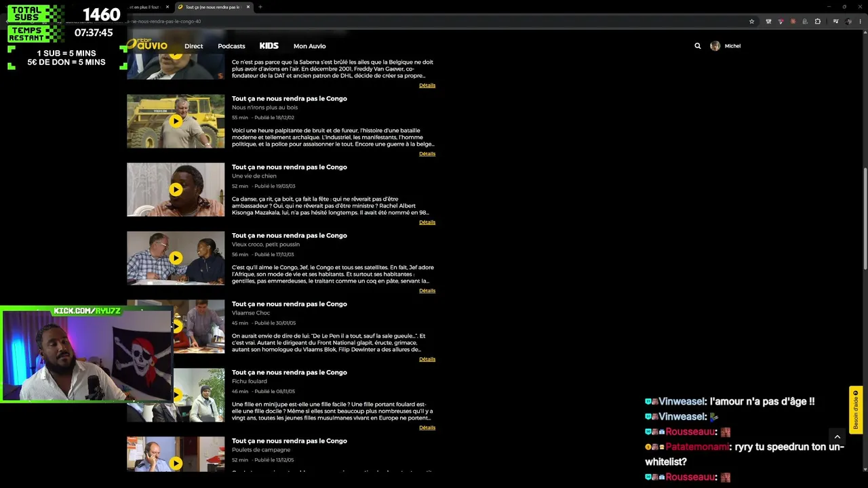Open the Chrome three-dot menu
This screenshot has width=868, height=488.
pos(859,22)
